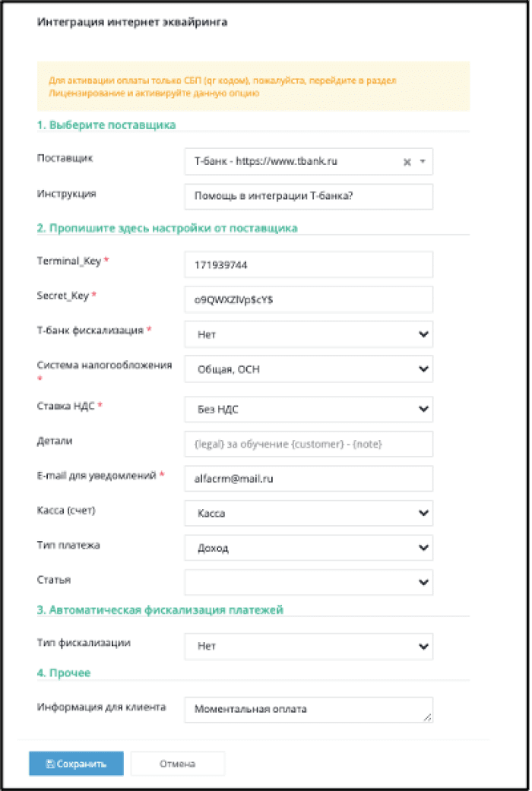Screen dimensions: 532x791
Task: Open the Касса (счет) dropdown
Action: (309, 513)
